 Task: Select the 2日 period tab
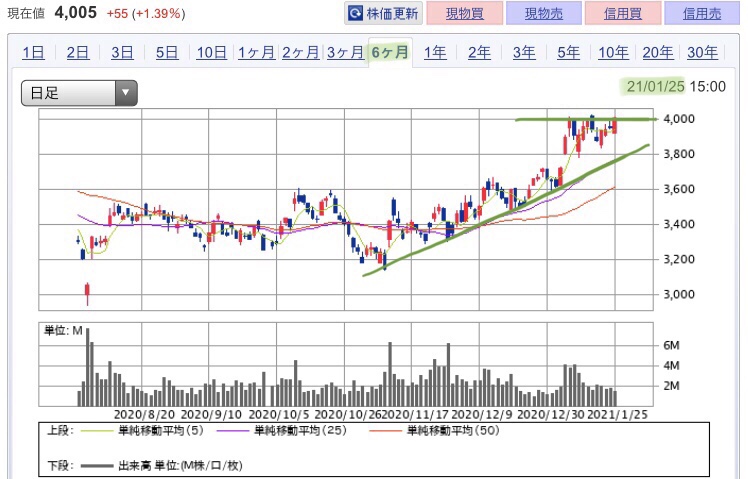(77, 53)
